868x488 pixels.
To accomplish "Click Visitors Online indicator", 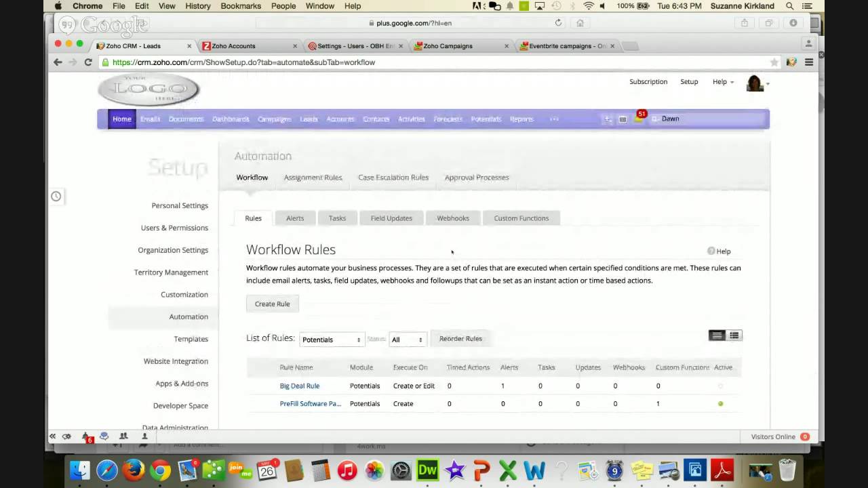I will (780, 436).
